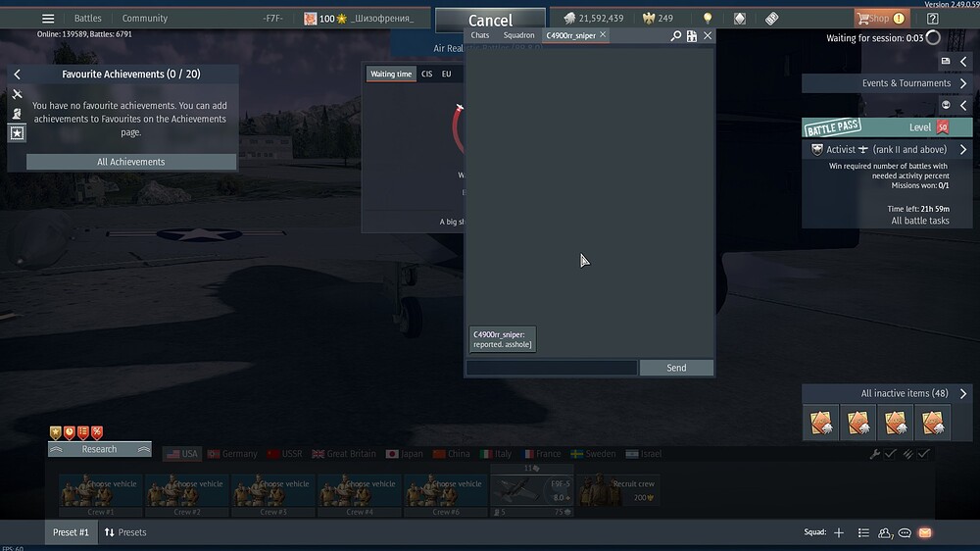Expand Events & Tournaments panel

click(963, 83)
